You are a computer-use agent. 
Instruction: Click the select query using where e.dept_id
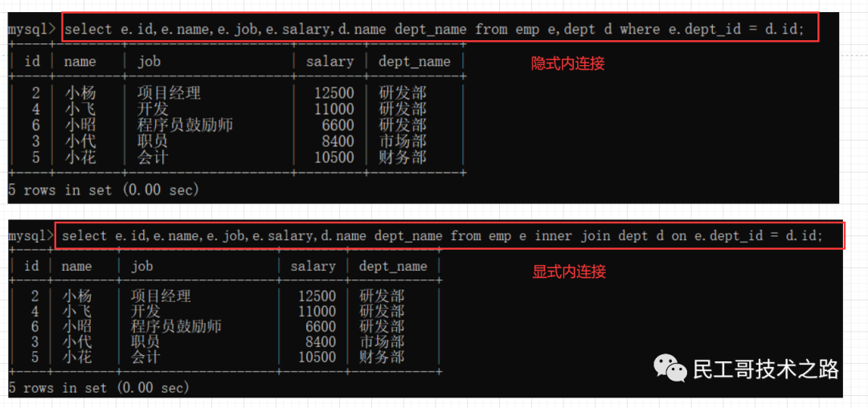(435, 29)
